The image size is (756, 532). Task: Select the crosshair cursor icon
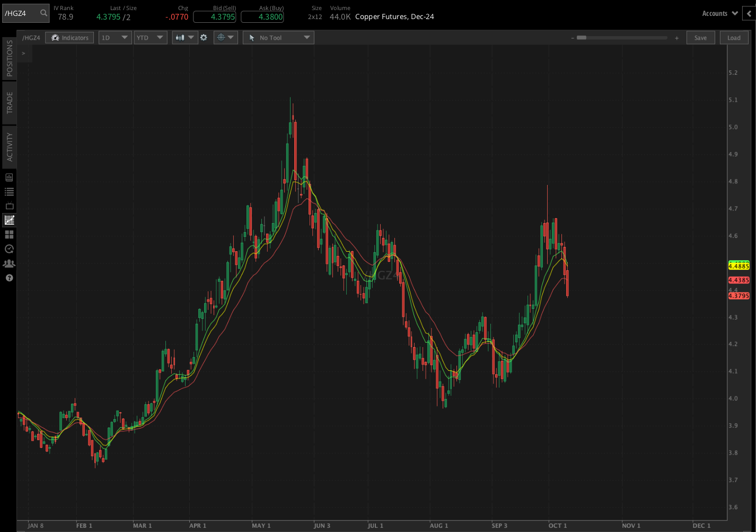[x=222, y=38]
